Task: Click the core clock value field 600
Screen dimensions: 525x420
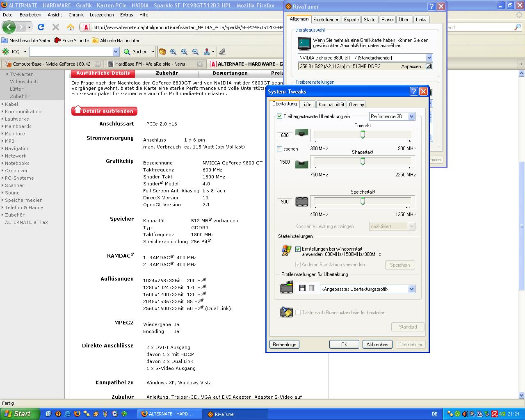Action: [285, 135]
